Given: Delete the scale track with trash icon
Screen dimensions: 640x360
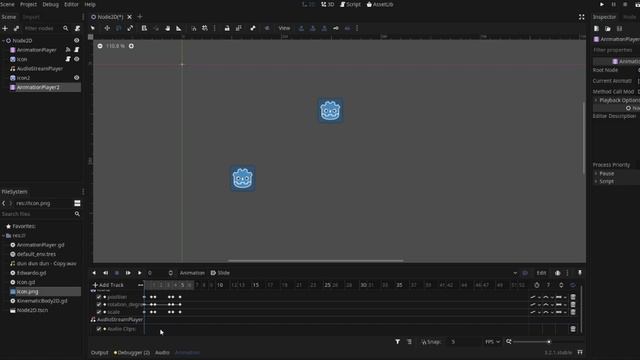Looking at the screenshot, I should pos(573,312).
